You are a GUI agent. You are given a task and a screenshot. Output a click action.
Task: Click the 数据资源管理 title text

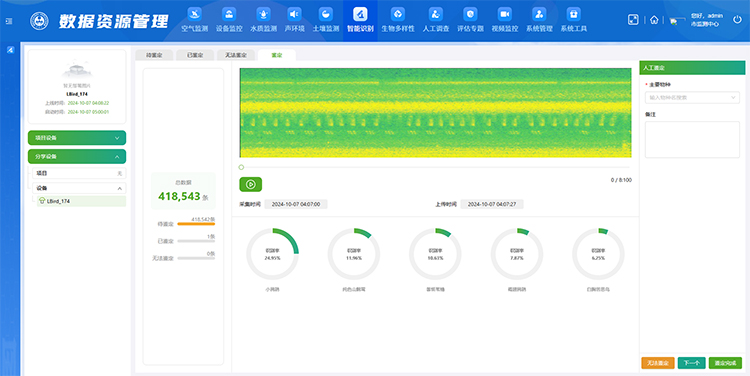[x=114, y=21]
